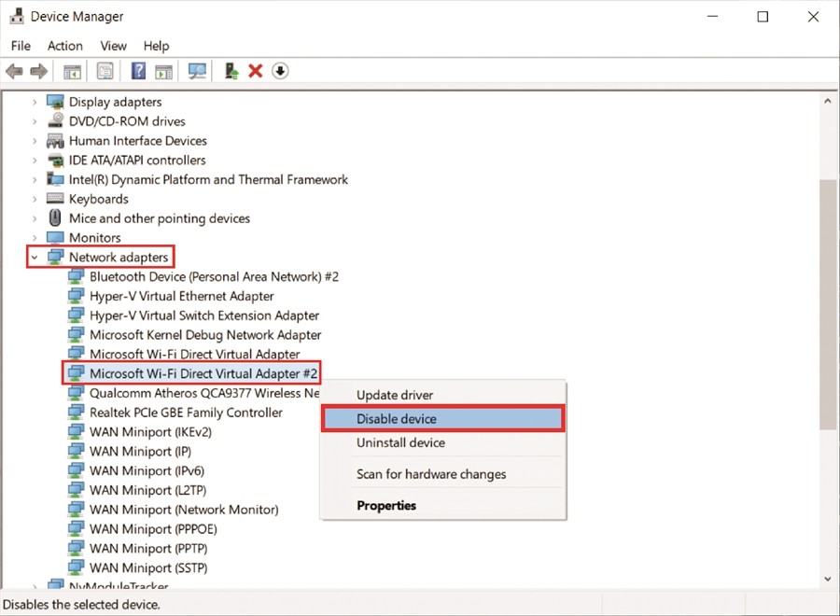Expand the Display adapters node
Viewport: 840px width, 616px height.
pyautogui.click(x=35, y=102)
